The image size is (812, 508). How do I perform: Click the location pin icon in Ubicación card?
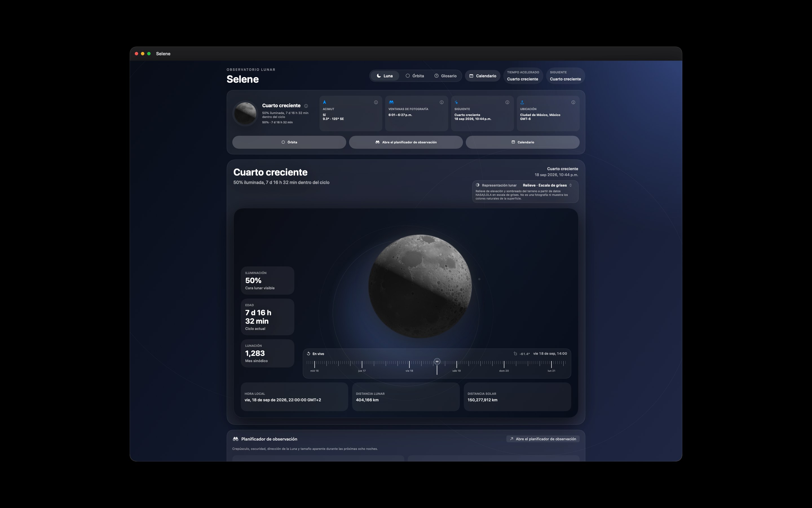point(522,102)
